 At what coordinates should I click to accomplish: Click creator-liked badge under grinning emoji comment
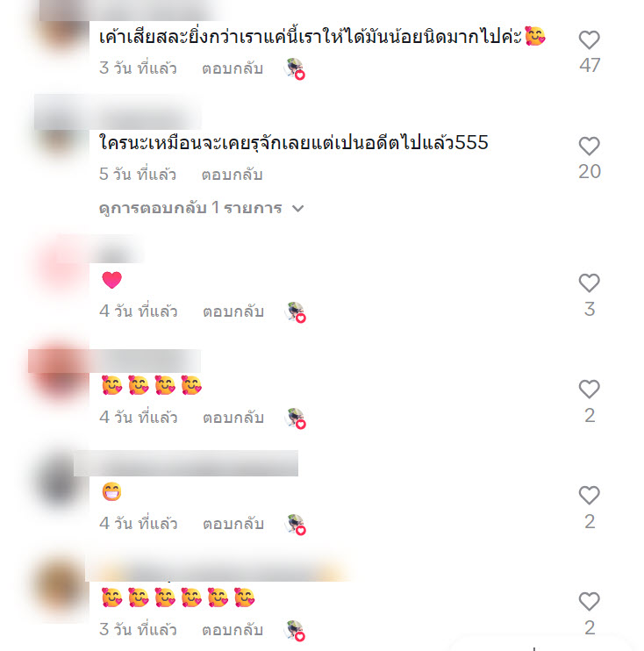pos(295,525)
